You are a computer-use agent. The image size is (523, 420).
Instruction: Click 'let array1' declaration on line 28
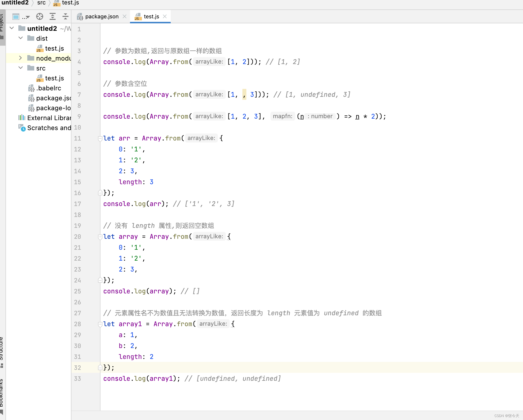coord(123,324)
